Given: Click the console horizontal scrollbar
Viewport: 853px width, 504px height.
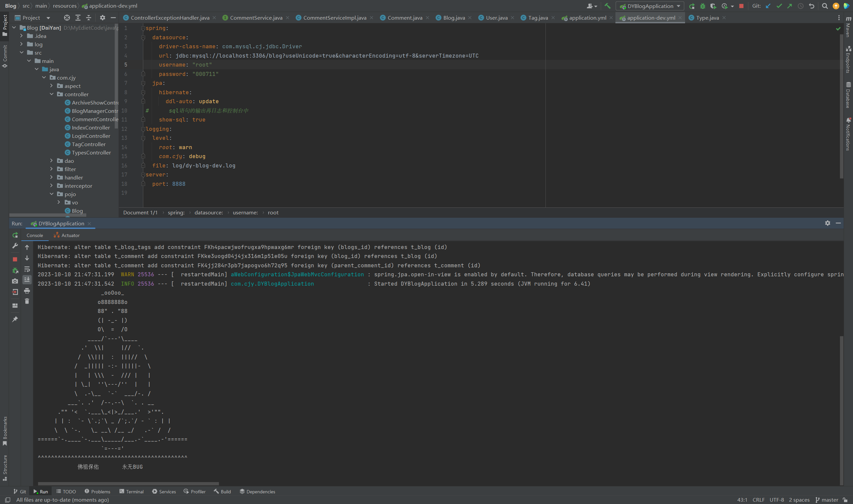Looking at the screenshot, I should (128, 483).
